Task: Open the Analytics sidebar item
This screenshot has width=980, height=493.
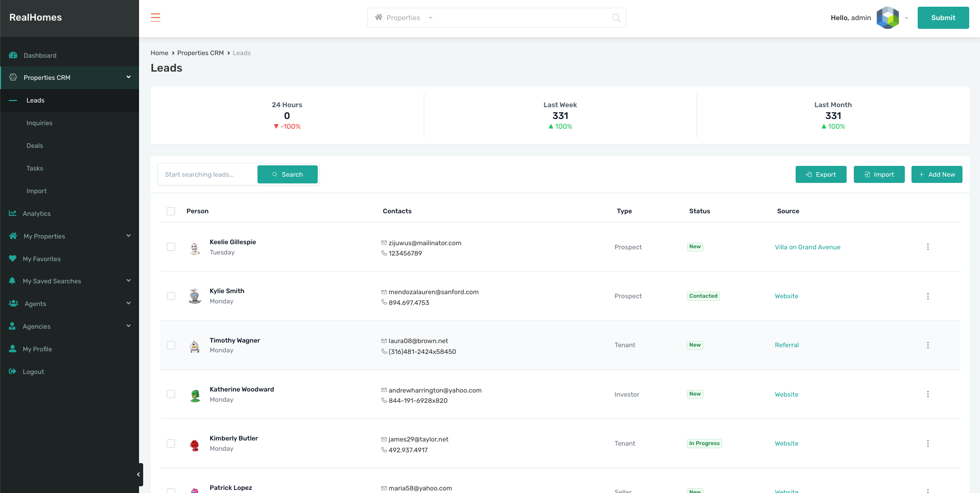Action: tap(37, 214)
